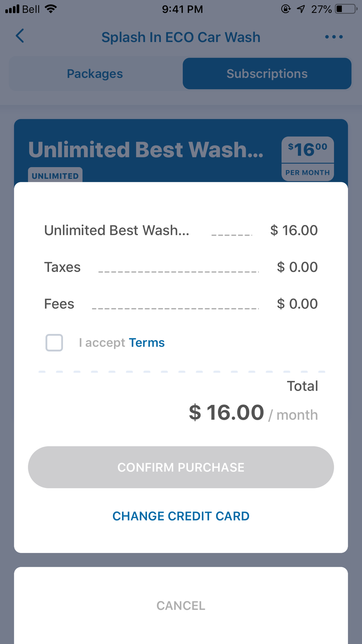362x644 pixels.
Task: Tap the battery status icon
Action: pyautogui.click(x=345, y=9)
